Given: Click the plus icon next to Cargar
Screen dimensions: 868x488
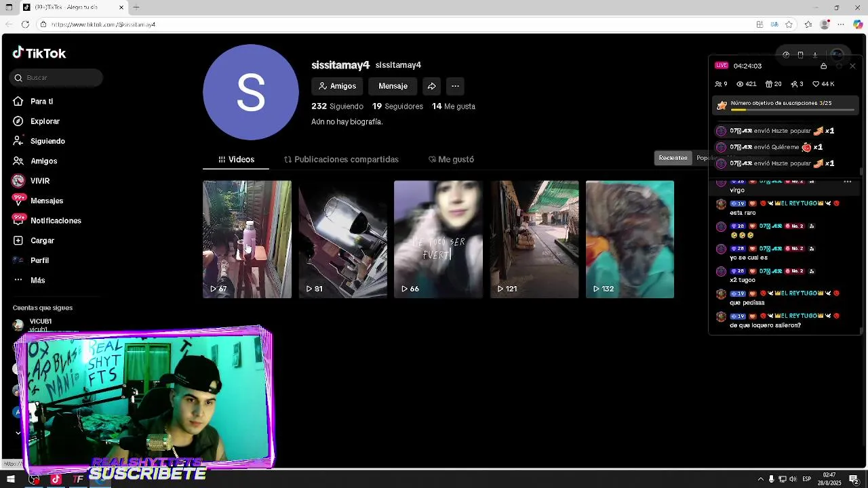Looking at the screenshot, I should coord(18,241).
